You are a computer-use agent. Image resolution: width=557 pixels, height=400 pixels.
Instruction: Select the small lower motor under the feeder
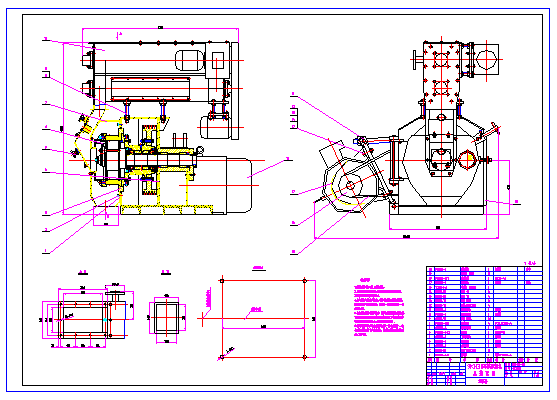(216, 127)
